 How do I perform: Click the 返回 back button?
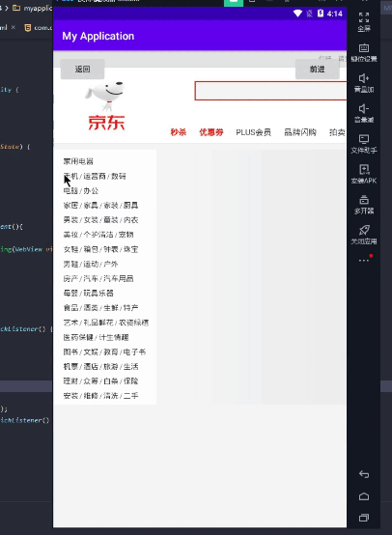pyautogui.click(x=82, y=70)
